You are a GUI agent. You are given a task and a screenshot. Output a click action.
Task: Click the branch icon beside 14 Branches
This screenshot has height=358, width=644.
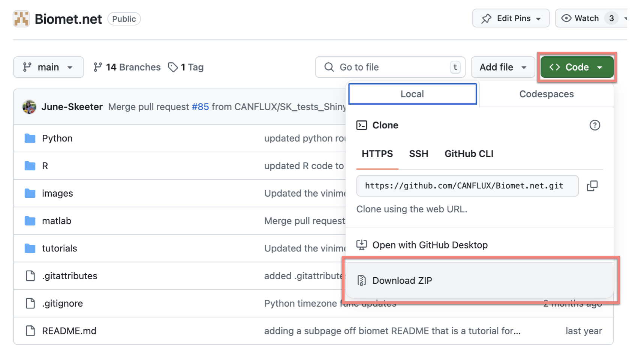pyautogui.click(x=98, y=67)
